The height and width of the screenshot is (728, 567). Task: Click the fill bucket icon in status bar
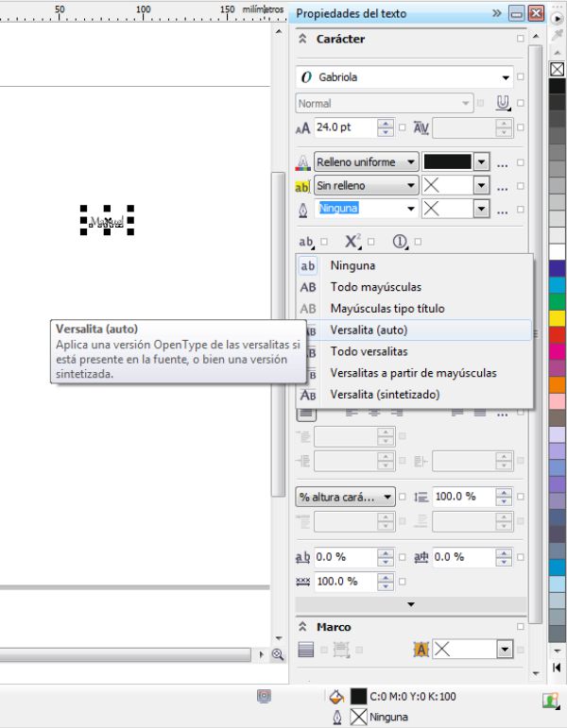(336, 696)
